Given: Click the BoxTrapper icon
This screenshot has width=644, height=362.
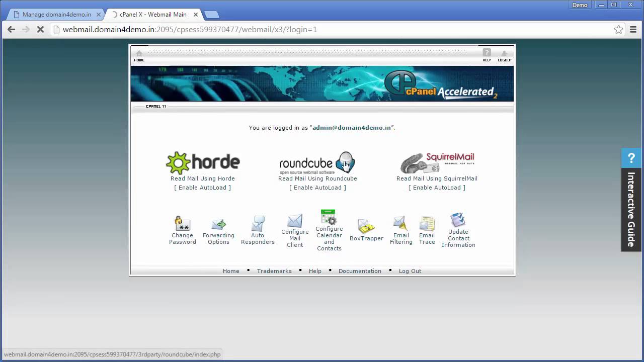Looking at the screenshot, I should coord(366,226).
